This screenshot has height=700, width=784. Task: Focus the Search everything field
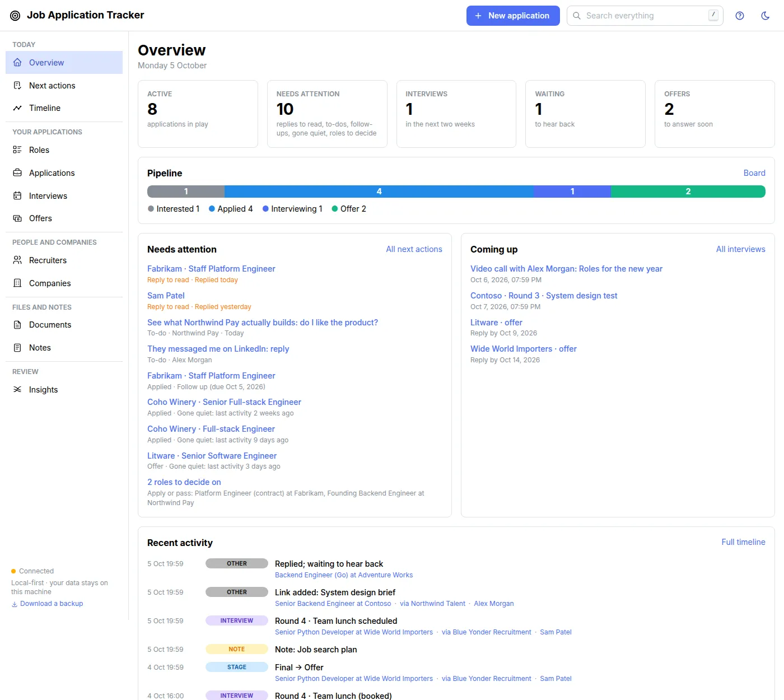click(645, 16)
